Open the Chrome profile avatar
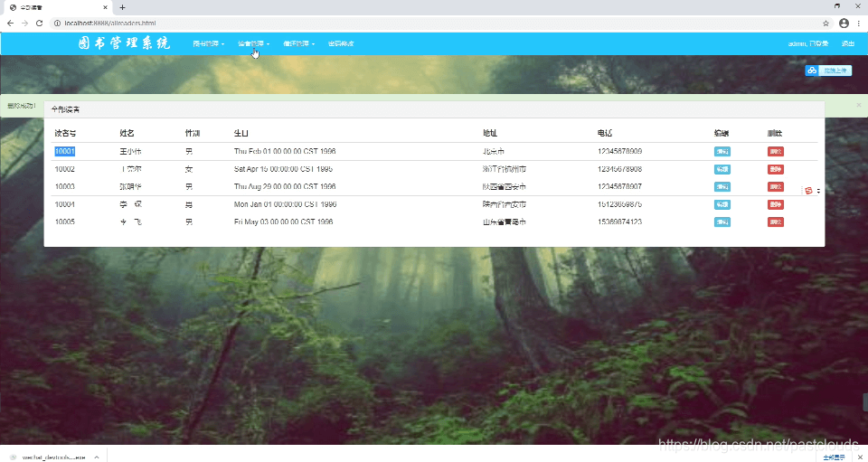This screenshot has width=868, height=462. (x=844, y=24)
